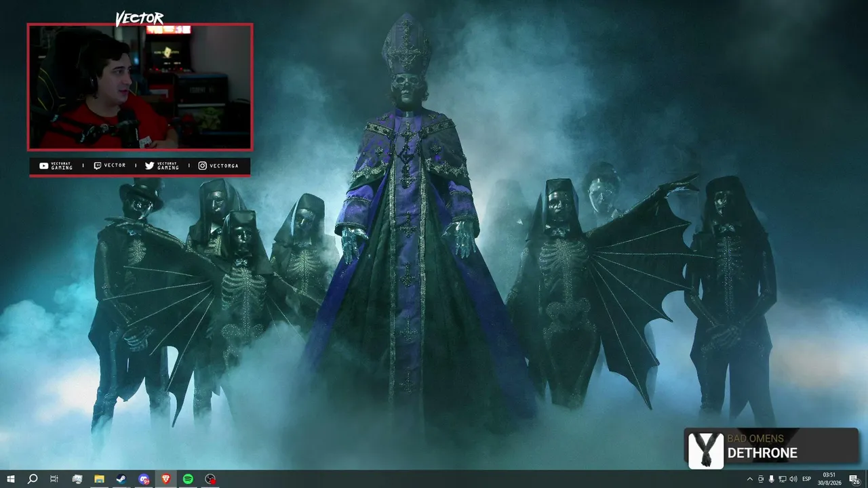Open the network status tray icon
Image resolution: width=868 pixels, height=488 pixels.
(782, 479)
